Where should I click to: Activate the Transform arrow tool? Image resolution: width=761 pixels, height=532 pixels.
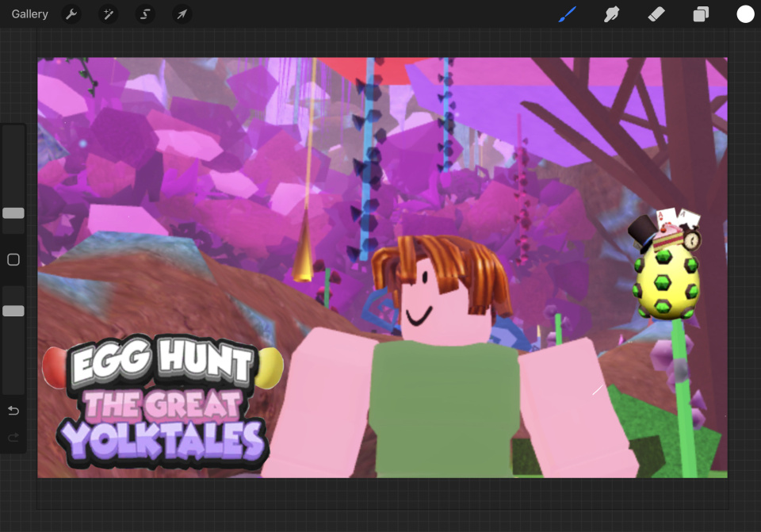pyautogui.click(x=182, y=14)
